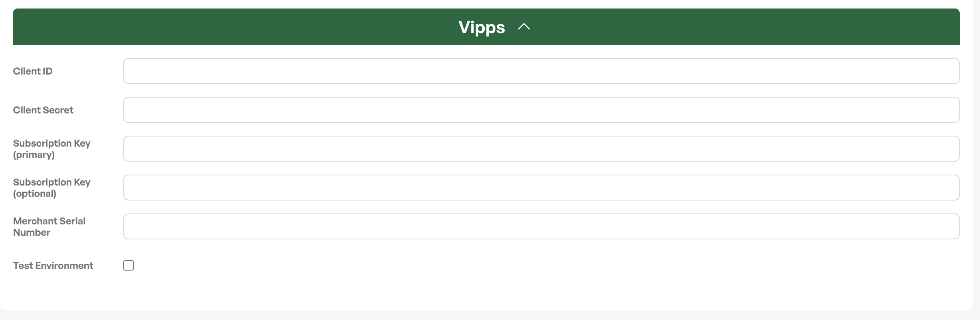Click the Vipps section title text
Image resolution: width=980 pixels, height=320 pixels.
[x=481, y=27]
